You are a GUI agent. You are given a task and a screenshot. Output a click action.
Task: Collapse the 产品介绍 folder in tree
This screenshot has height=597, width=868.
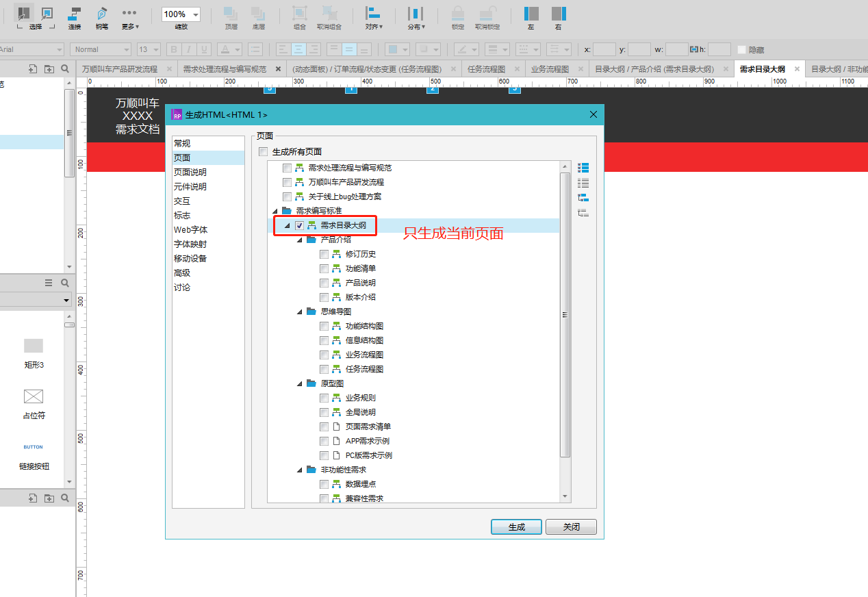[x=300, y=240]
